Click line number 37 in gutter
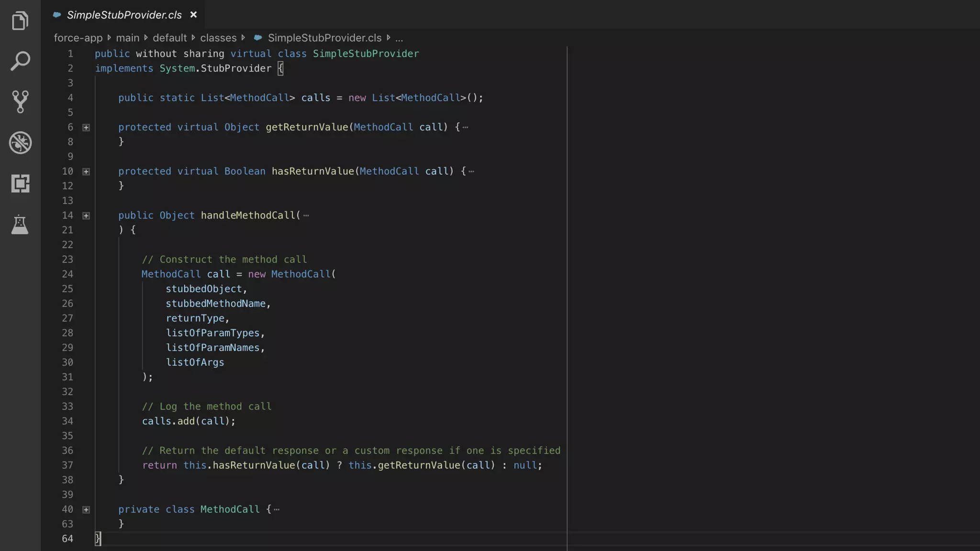Image resolution: width=980 pixels, height=551 pixels. [67, 465]
